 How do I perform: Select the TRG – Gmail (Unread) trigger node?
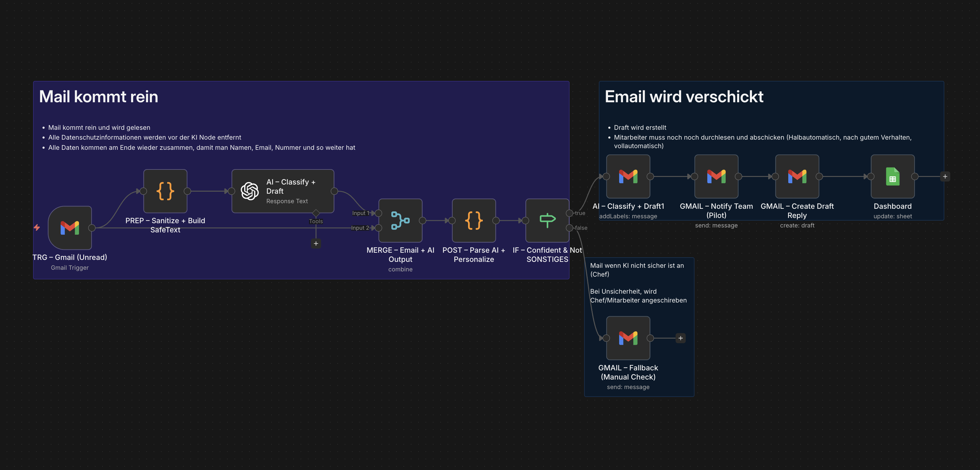[69, 227]
